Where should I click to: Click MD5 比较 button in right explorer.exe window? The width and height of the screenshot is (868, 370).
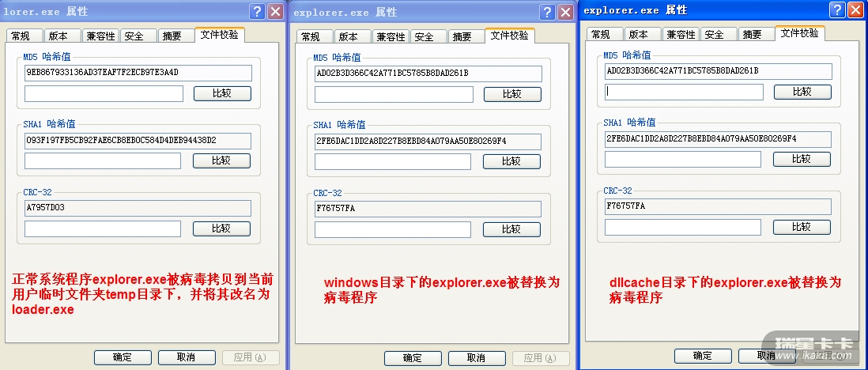[802, 92]
